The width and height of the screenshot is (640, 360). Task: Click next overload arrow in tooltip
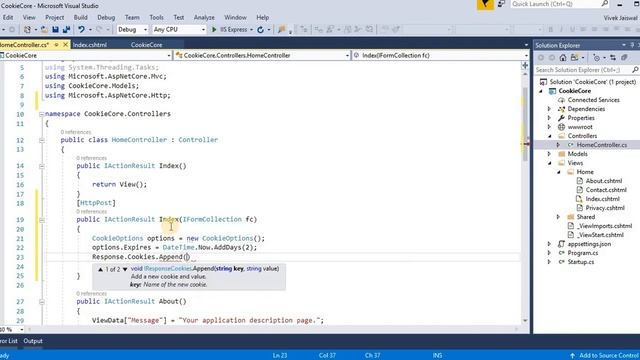125,269
